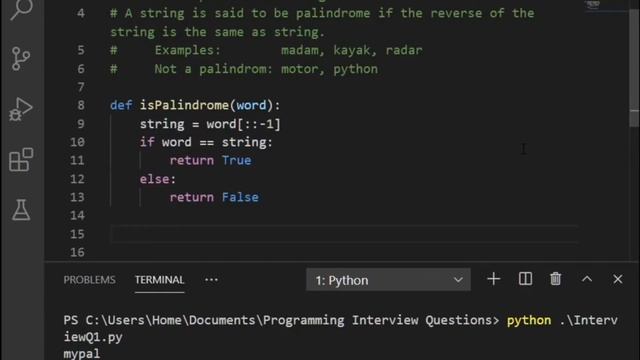The width and height of the screenshot is (640, 360).
Task: Open the Search view in activity bar
Action: click(21, 9)
